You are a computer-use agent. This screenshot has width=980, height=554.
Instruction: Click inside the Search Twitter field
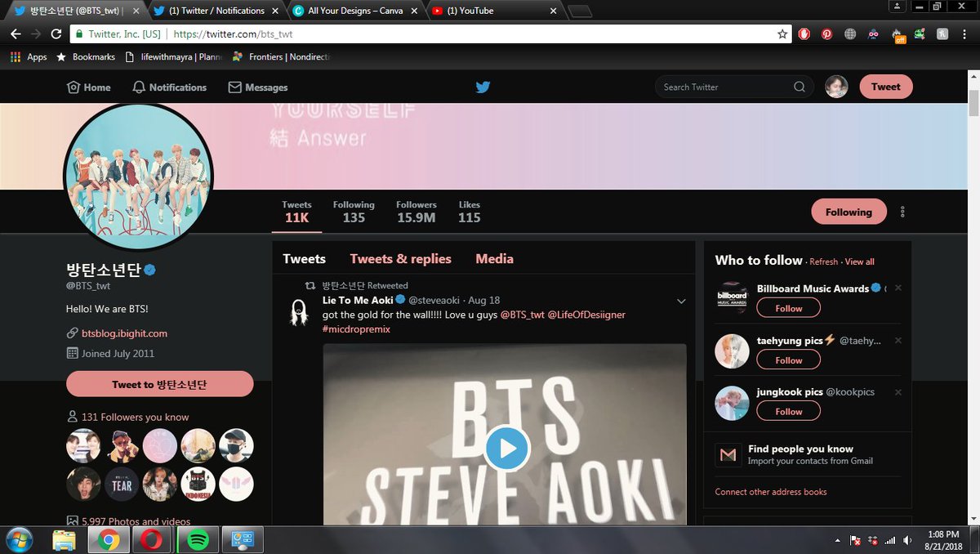tap(734, 87)
